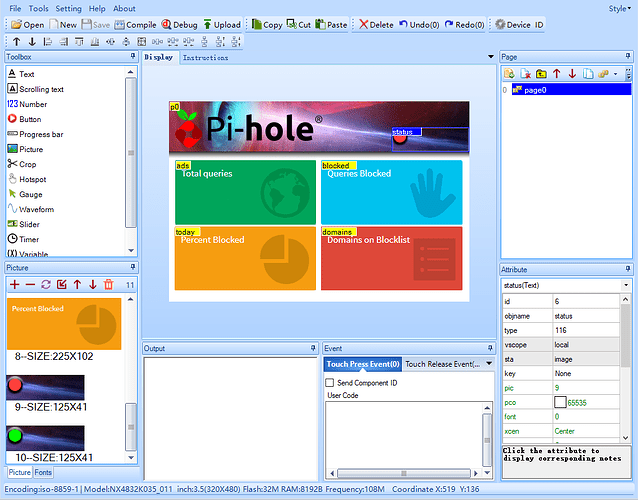The image size is (638, 500).
Task: Click the Align top icon in the alignment toolbar
Action: [79, 41]
